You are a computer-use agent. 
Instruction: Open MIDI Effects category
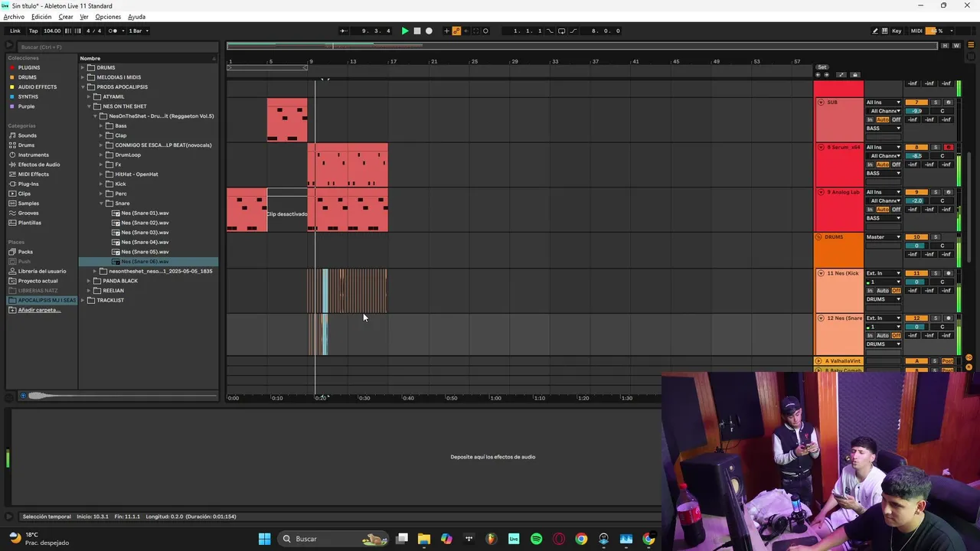(33, 174)
